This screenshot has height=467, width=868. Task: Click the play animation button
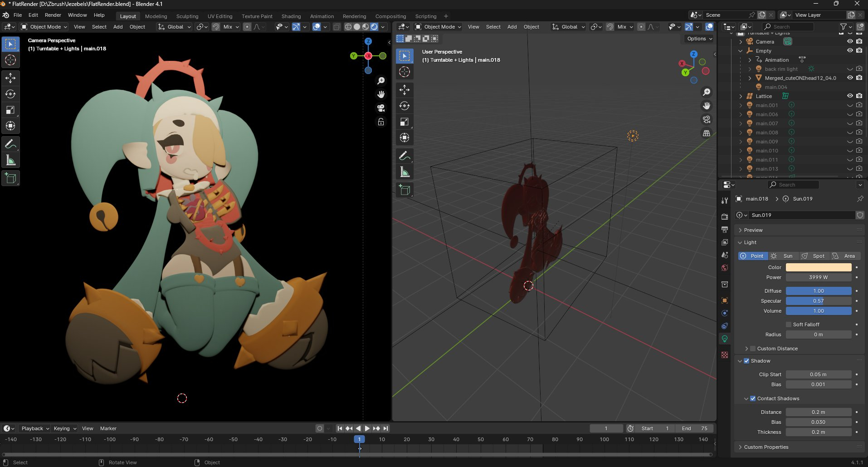point(367,428)
